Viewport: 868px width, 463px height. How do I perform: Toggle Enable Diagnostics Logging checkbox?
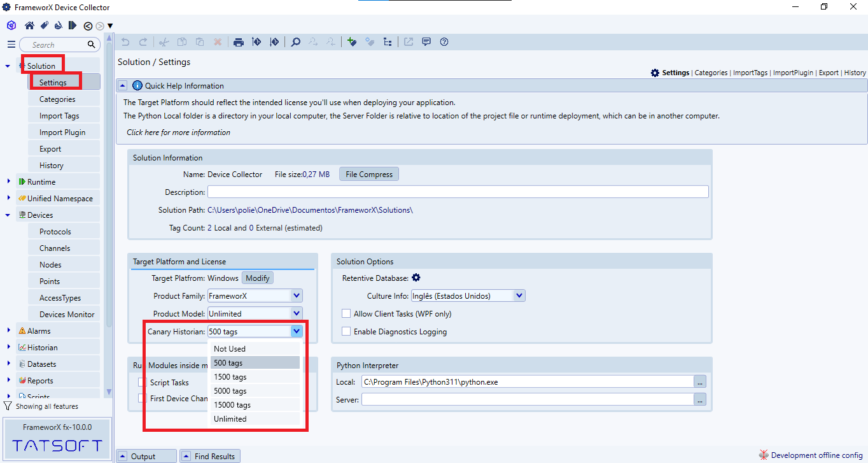pyautogui.click(x=346, y=332)
